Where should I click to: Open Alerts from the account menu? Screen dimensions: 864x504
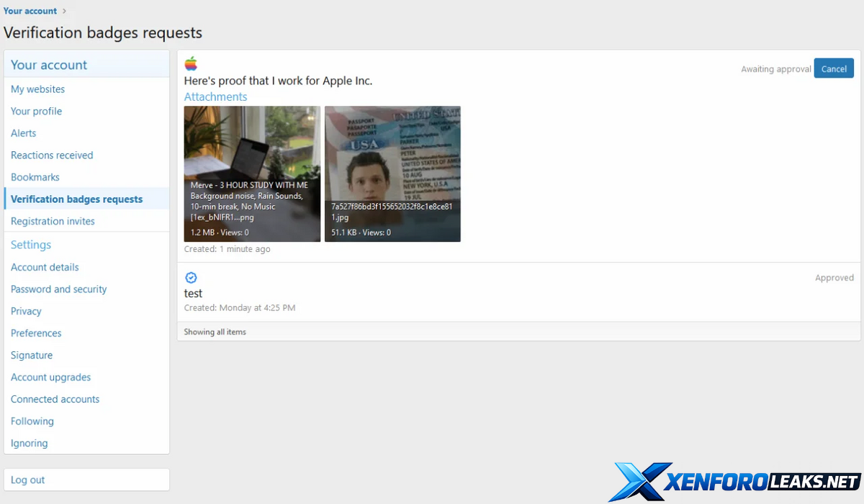pyautogui.click(x=23, y=133)
